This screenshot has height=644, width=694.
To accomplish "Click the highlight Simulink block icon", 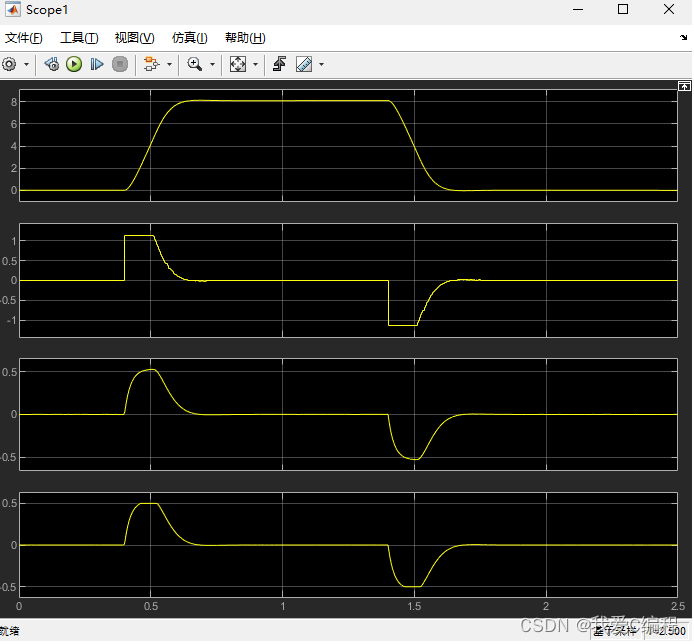I will pyautogui.click(x=151, y=64).
